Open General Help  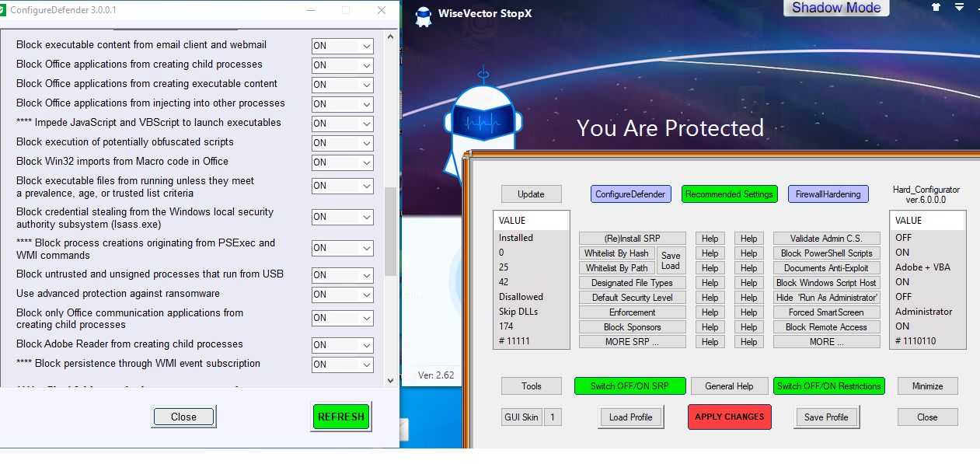[x=729, y=386]
